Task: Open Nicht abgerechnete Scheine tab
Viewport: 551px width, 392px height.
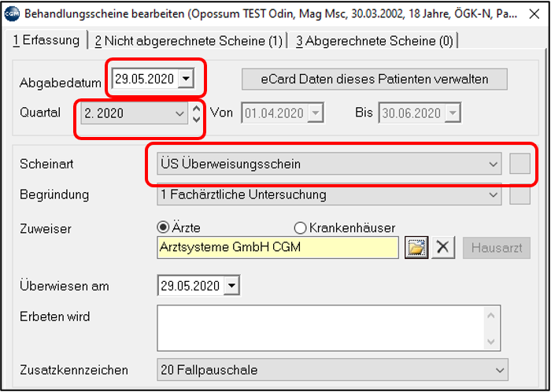Action: pyautogui.click(x=189, y=41)
